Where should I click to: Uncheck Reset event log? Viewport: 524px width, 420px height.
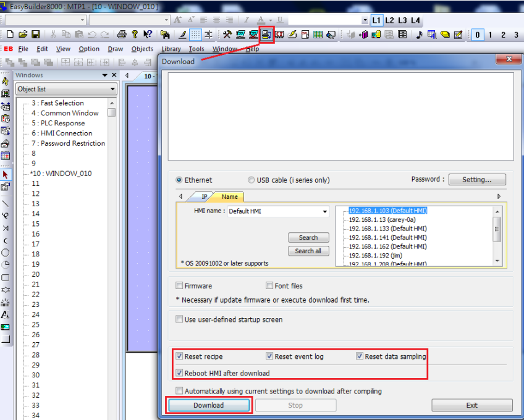(x=269, y=356)
